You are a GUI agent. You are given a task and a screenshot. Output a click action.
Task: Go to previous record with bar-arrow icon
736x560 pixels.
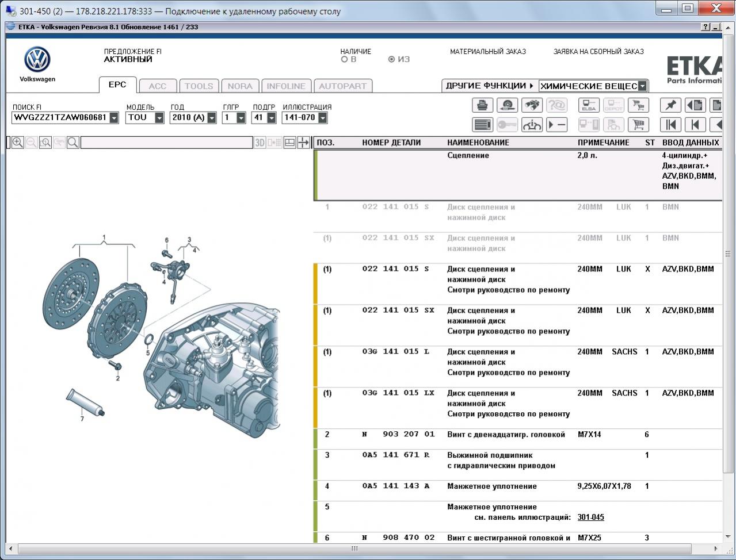click(695, 125)
